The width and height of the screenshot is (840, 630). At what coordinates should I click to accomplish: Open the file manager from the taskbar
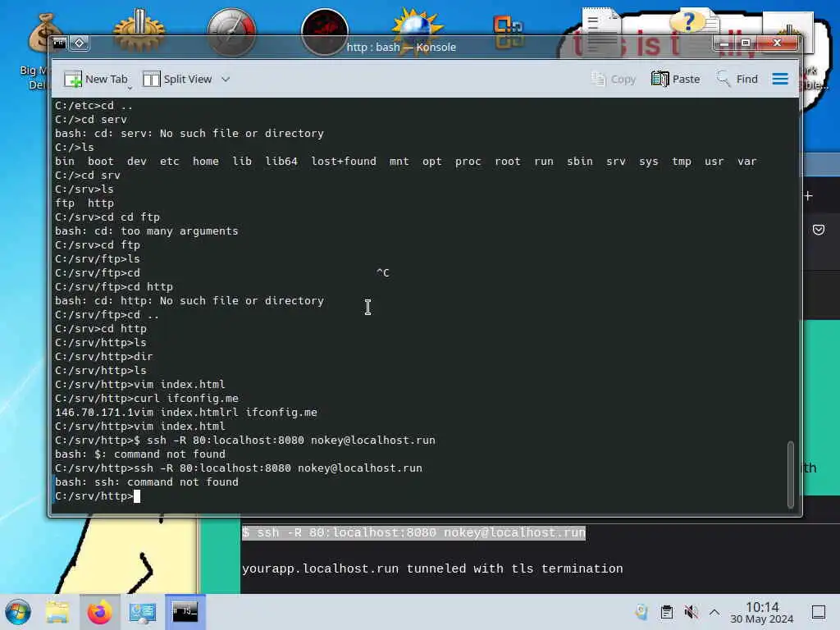57,612
